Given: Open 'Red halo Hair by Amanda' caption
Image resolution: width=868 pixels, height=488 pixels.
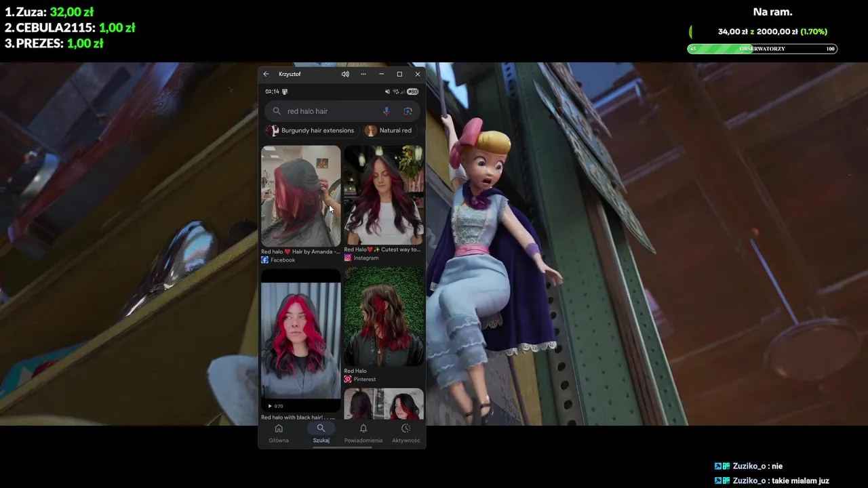Looking at the screenshot, I should click(300, 251).
